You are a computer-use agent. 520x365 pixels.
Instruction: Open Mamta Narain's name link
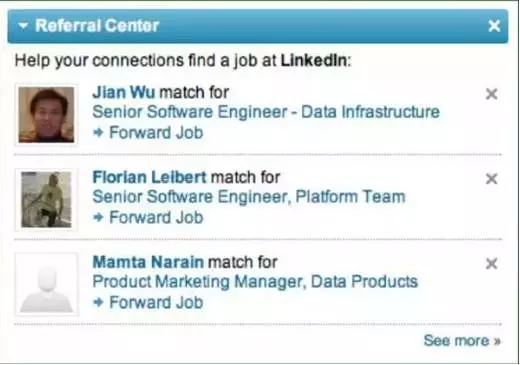point(148,262)
